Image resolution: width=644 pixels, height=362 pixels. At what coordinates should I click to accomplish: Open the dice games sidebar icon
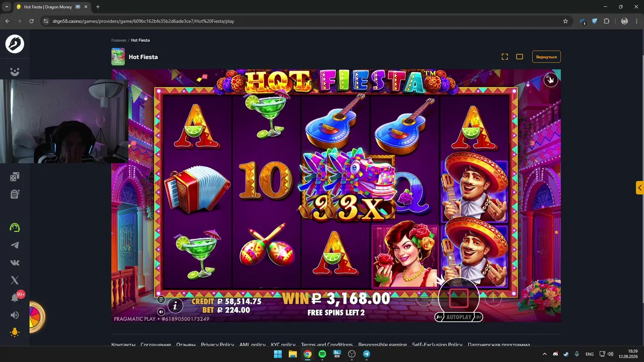pos(15,176)
